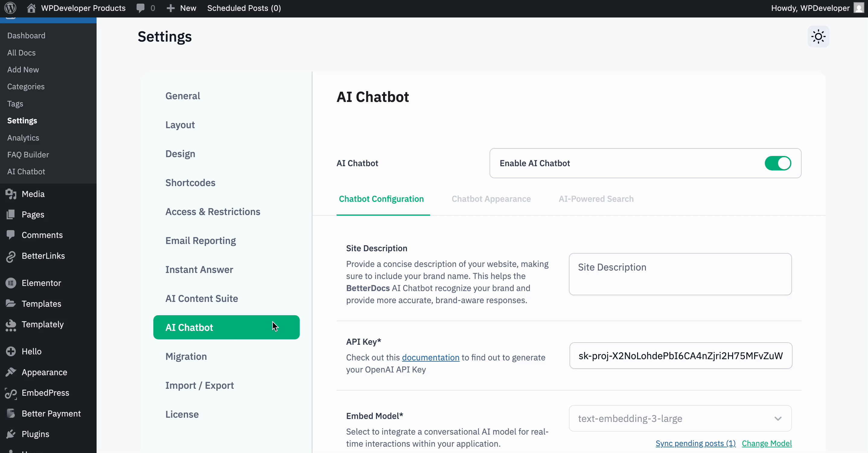Open Templately via its sidebar icon

[x=11, y=325]
